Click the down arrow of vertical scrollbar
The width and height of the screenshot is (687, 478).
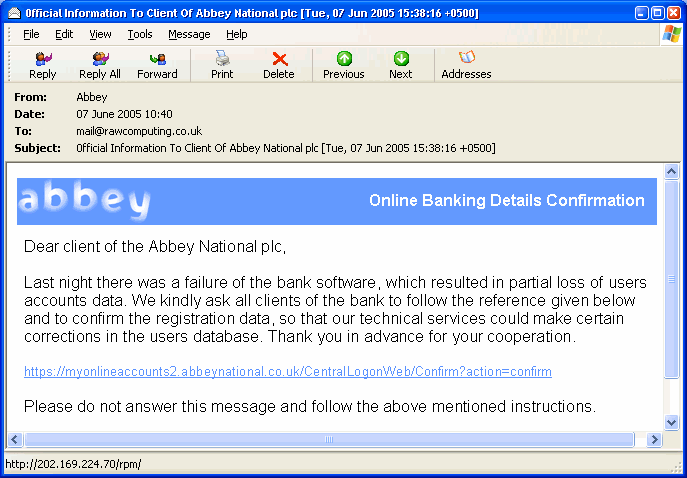(x=672, y=423)
